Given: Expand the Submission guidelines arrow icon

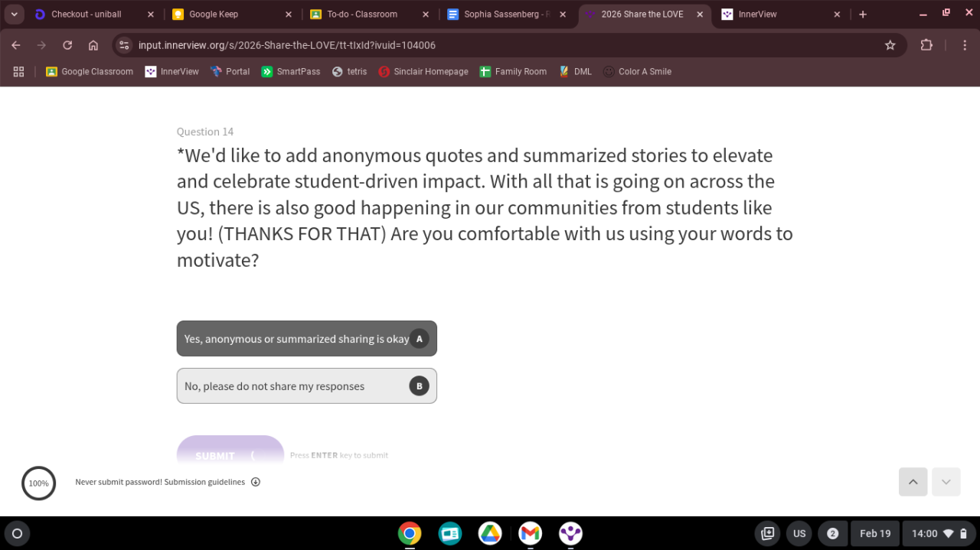Looking at the screenshot, I should [x=256, y=482].
